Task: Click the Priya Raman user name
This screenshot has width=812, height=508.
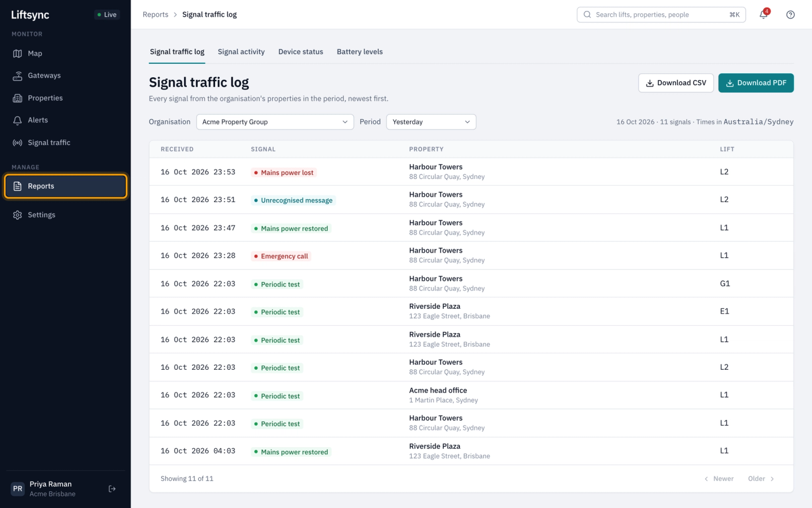Action: click(x=50, y=484)
